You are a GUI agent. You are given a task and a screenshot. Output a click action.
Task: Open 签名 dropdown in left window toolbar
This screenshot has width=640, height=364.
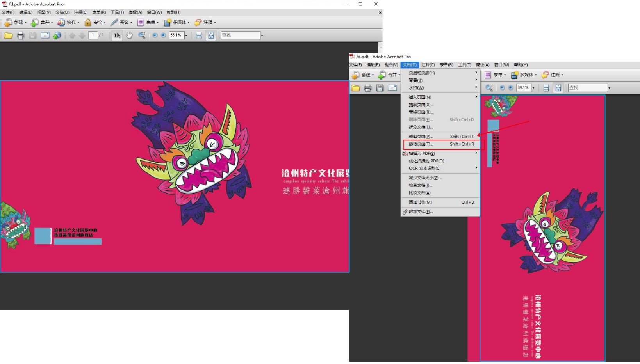point(121,22)
